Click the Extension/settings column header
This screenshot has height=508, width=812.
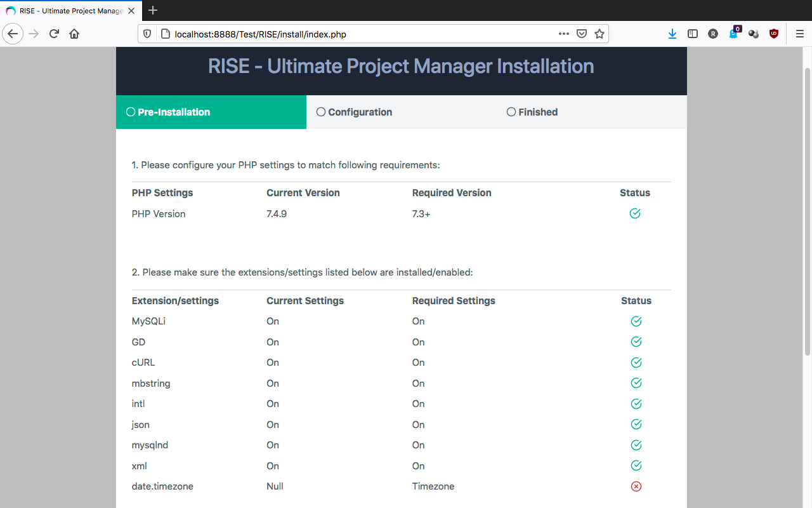(x=175, y=301)
